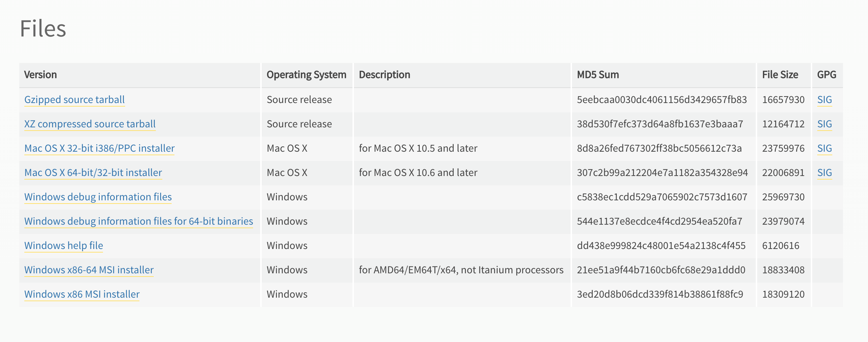Download Windows help file

tap(64, 245)
